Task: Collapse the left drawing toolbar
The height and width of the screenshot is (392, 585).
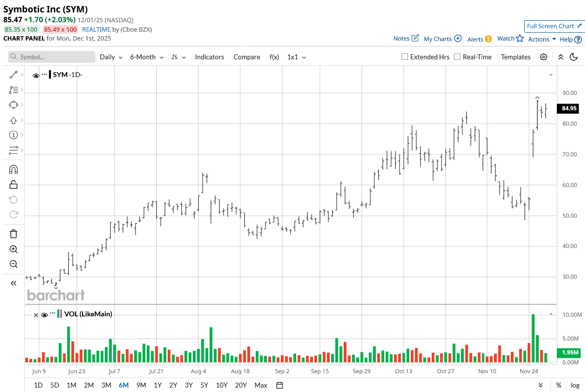Action: pos(13,283)
